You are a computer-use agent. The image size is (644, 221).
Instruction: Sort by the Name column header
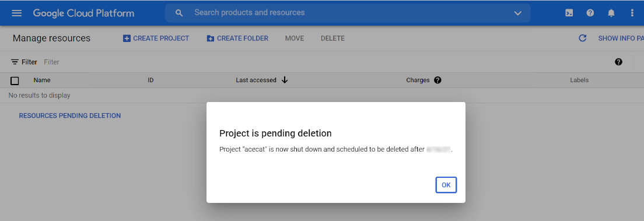[x=42, y=80]
